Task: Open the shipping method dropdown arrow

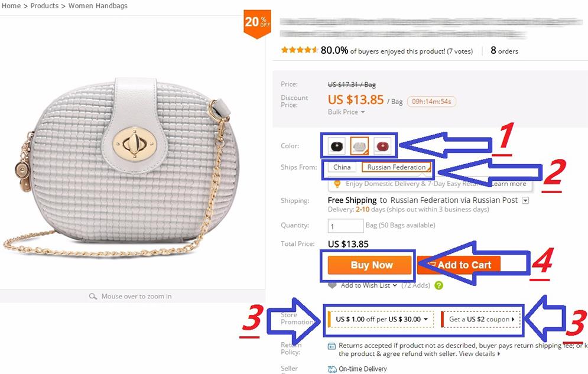Action: (x=525, y=200)
